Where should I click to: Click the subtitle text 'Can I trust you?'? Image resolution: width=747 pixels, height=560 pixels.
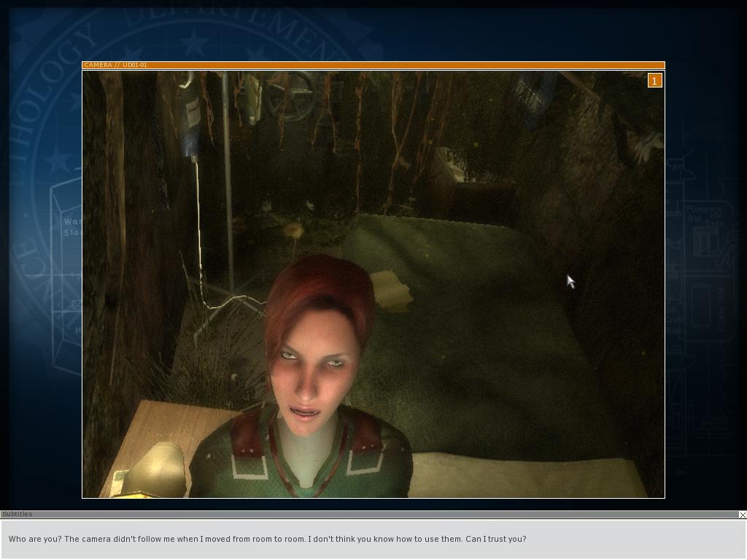(496, 539)
